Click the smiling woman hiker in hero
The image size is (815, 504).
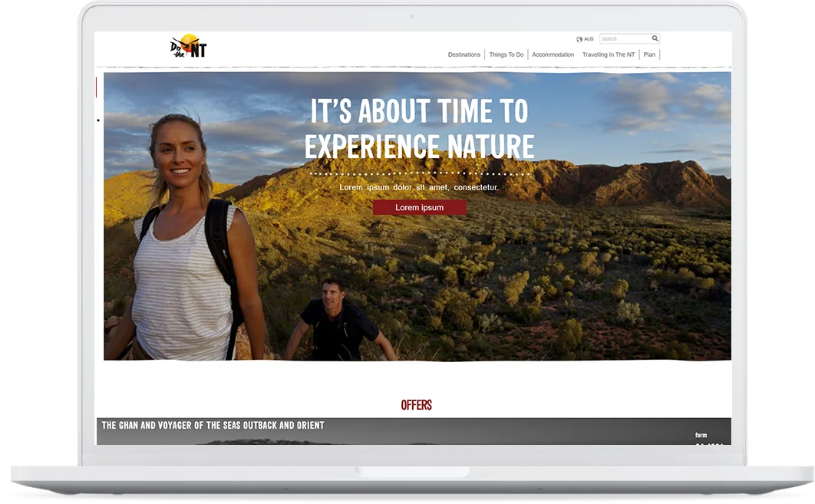pos(184,245)
